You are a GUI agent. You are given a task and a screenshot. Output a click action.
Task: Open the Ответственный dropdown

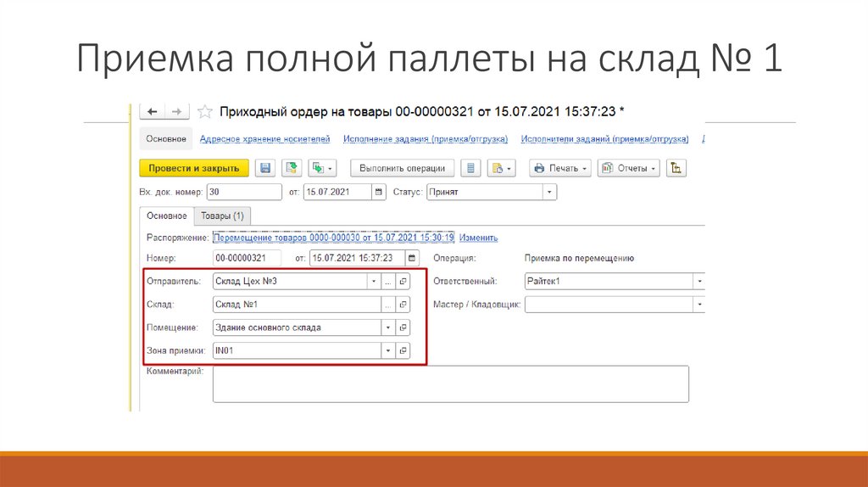coord(699,281)
